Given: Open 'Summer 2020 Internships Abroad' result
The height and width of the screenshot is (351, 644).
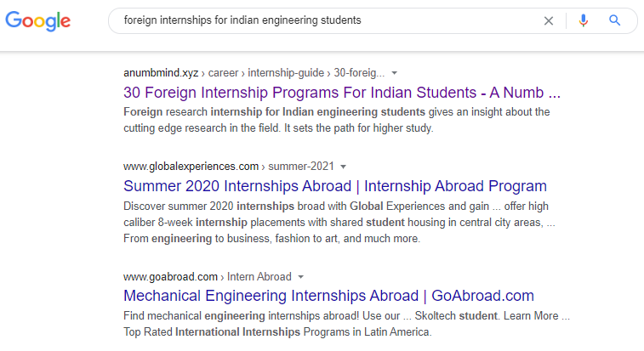Looking at the screenshot, I should (334, 186).
